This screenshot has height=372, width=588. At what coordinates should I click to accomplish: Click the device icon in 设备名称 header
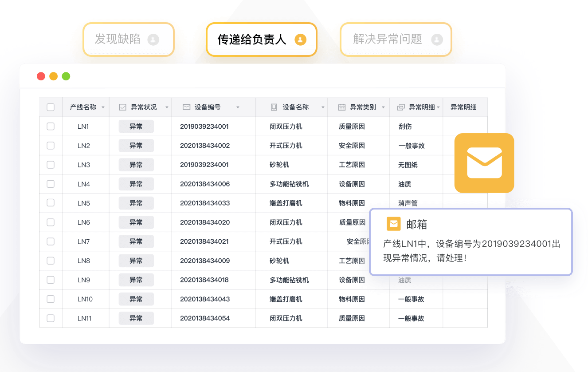tap(274, 107)
